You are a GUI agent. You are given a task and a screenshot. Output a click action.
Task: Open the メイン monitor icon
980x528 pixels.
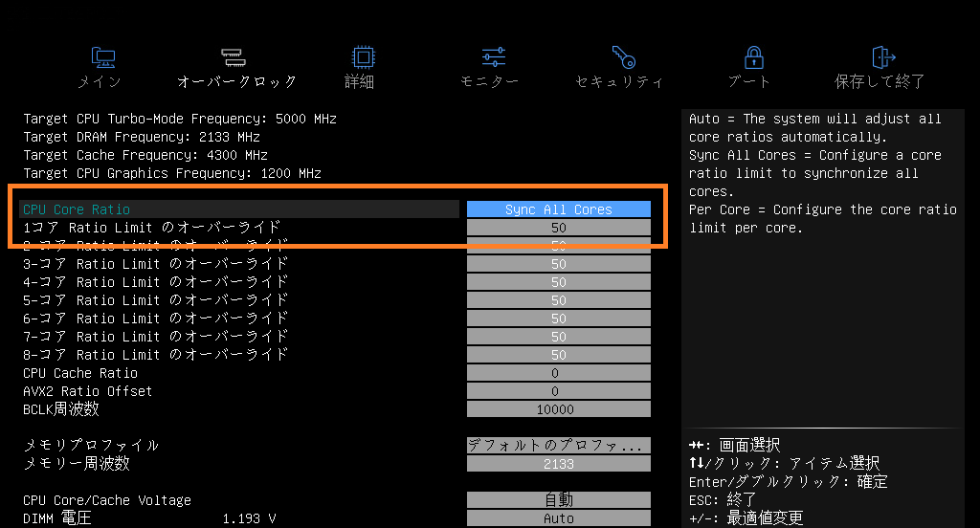[103, 57]
